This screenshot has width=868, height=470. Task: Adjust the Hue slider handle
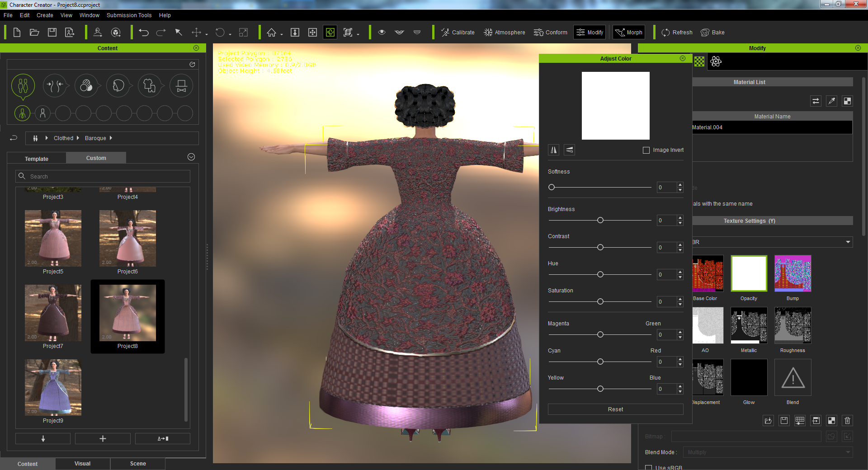click(600, 274)
